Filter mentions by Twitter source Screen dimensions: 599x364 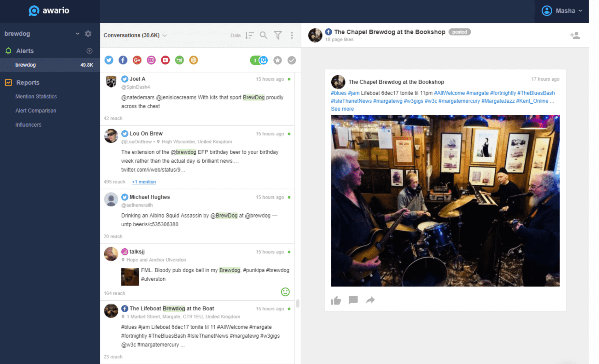(109, 60)
